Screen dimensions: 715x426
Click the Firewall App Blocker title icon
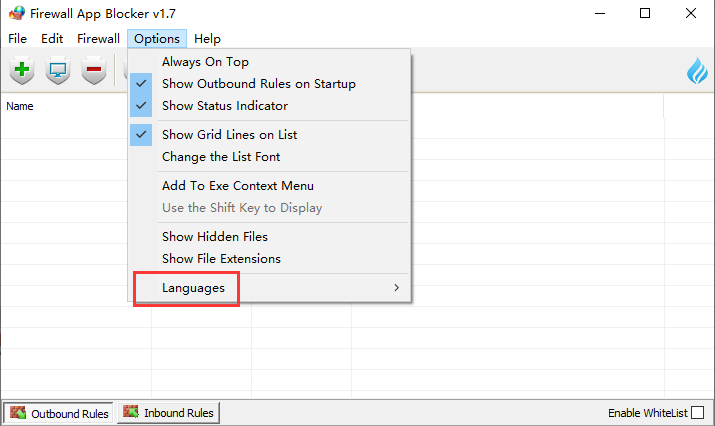point(17,13)
